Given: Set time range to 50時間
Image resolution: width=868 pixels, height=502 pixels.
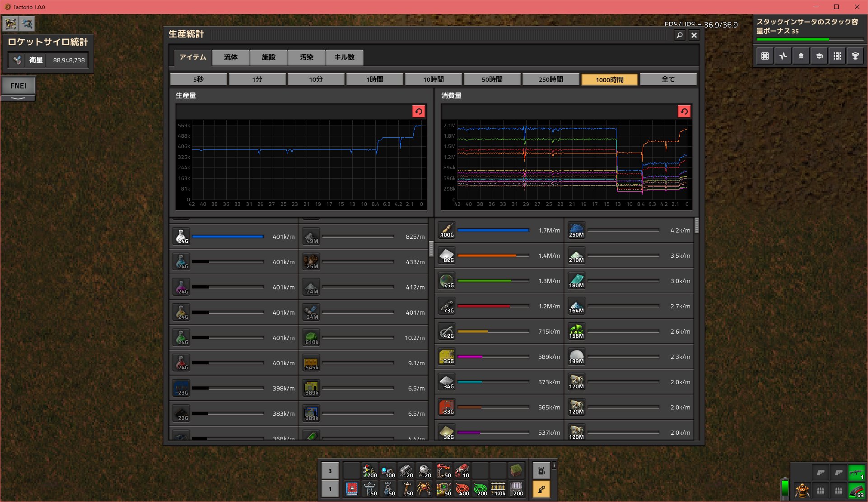Looking at the screenshot, I should [x=492, y=79].
